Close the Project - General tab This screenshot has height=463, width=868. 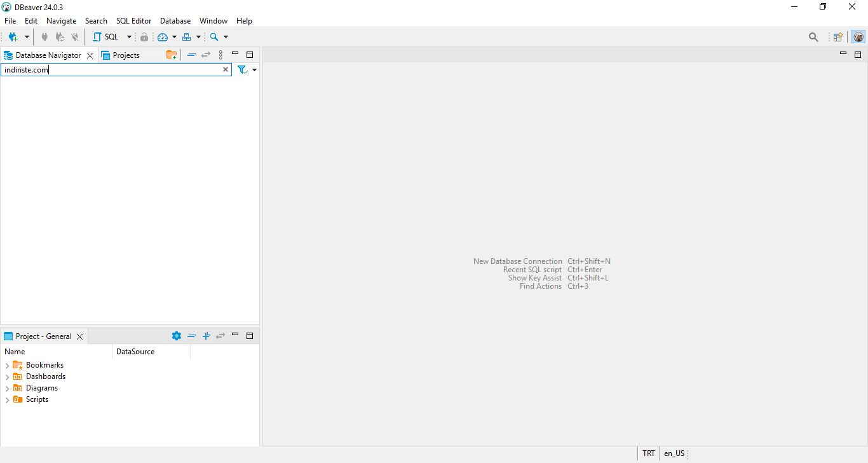coord(79,336)
